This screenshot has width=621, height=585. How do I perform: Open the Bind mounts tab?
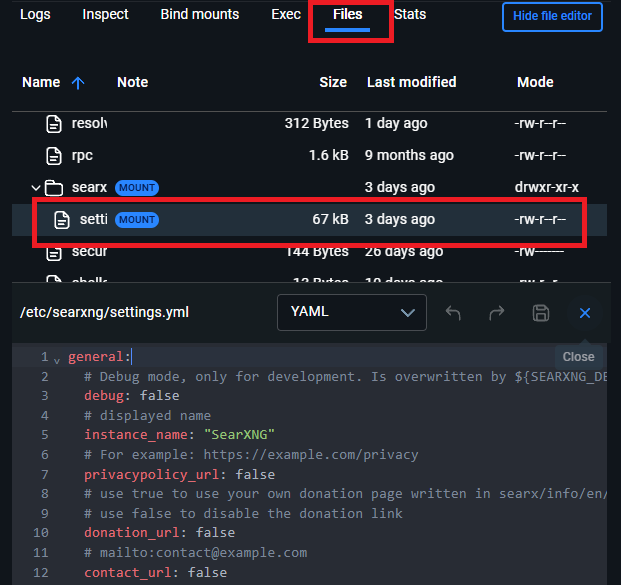[x=200, y=14]
